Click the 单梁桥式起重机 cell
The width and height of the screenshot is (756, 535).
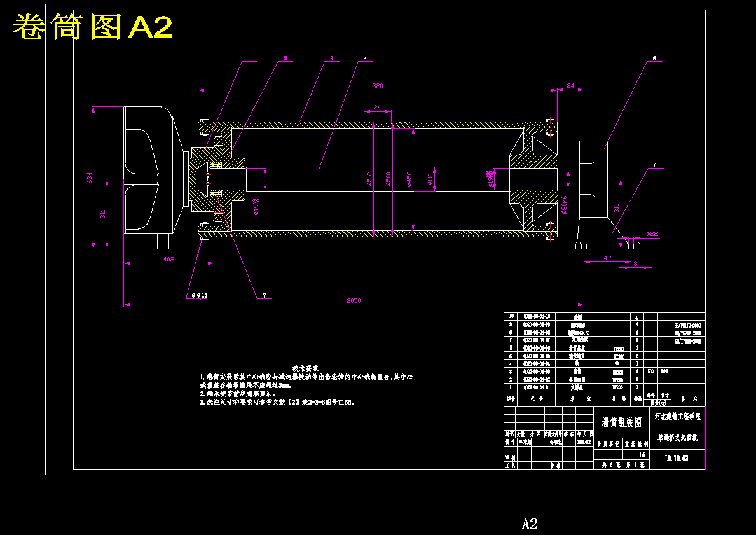point(677,438)
